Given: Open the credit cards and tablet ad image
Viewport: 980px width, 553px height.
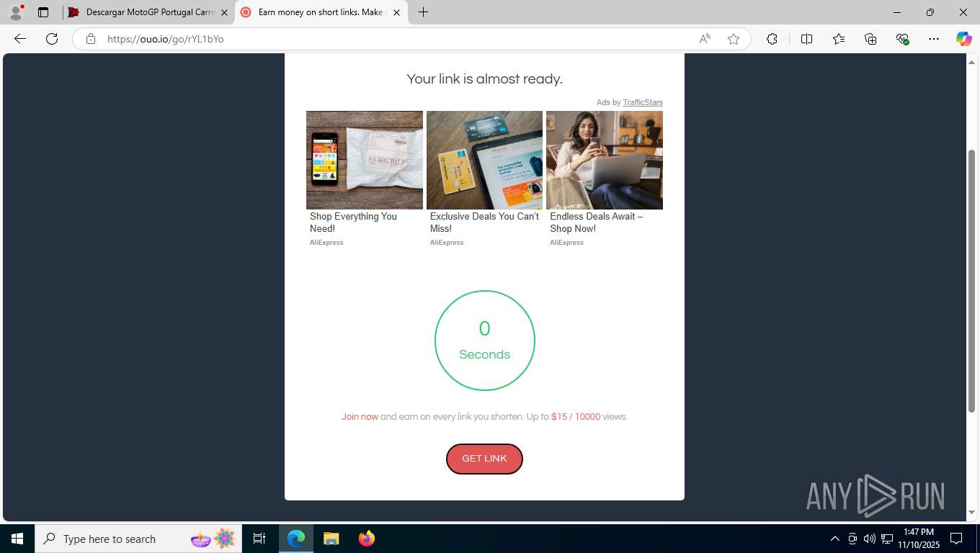Looking at the screenshot, I should point(484,160).
